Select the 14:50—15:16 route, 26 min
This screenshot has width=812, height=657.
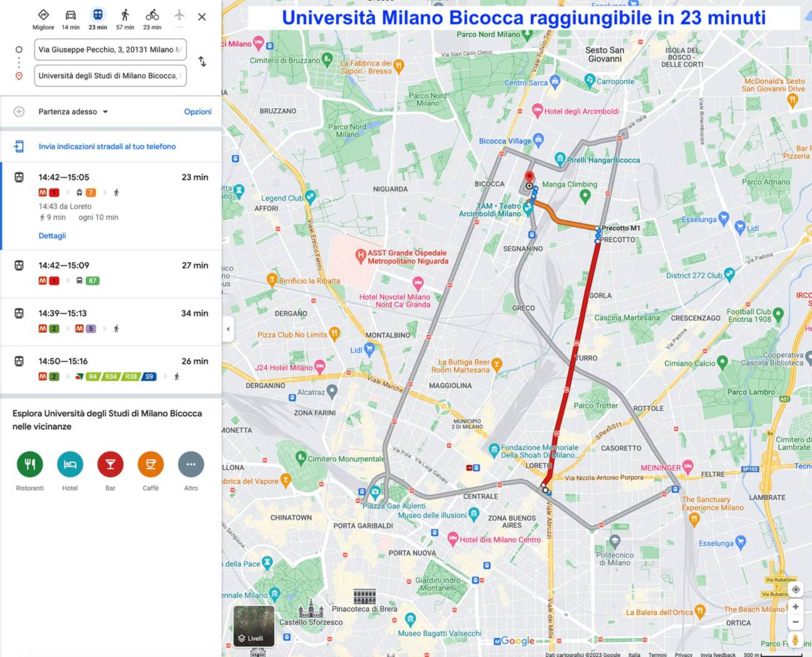pos(111,369)
